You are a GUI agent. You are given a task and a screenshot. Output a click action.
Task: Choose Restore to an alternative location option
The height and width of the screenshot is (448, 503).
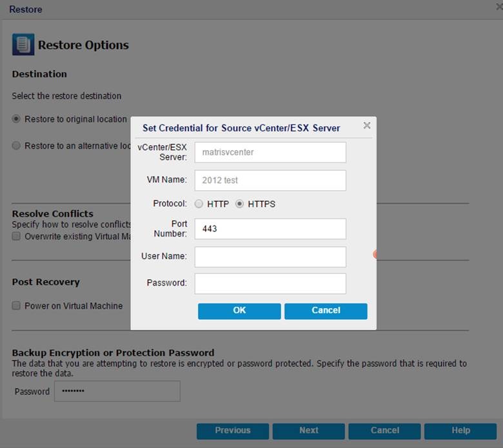pyautogui.click(x=16, y=146)
